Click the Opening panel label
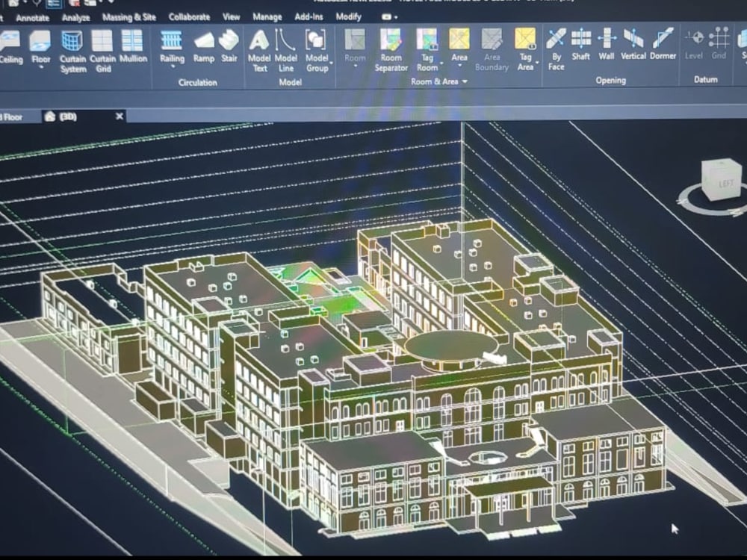Image resolution: width=747 pixels, height=560 pixels. (611, 81)
